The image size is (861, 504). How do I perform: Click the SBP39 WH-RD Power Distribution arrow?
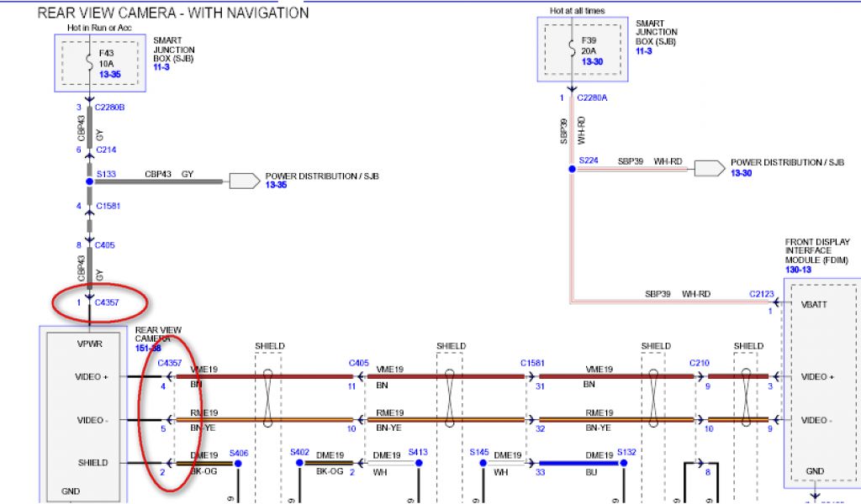pos(709,169)
